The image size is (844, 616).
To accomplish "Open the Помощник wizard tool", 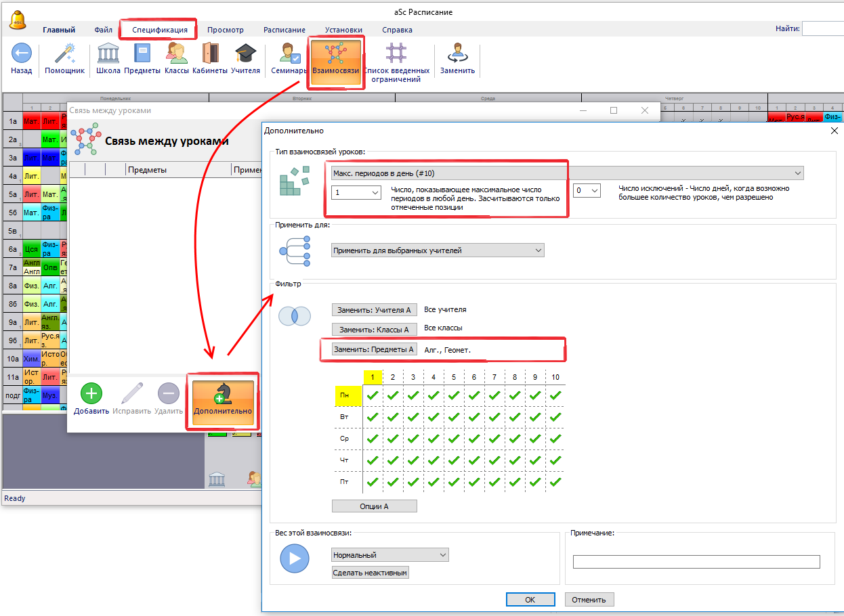I will pyautogui.click(x=64, y=54).
